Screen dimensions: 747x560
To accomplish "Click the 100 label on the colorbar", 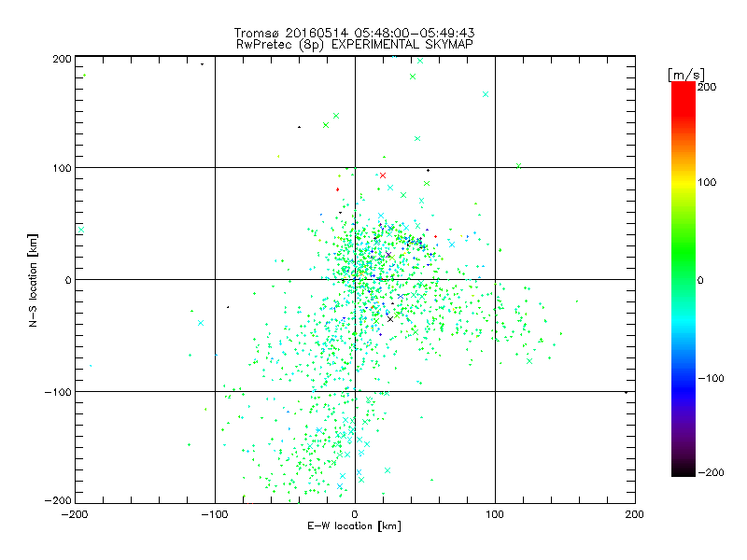I will pos(707,182).
